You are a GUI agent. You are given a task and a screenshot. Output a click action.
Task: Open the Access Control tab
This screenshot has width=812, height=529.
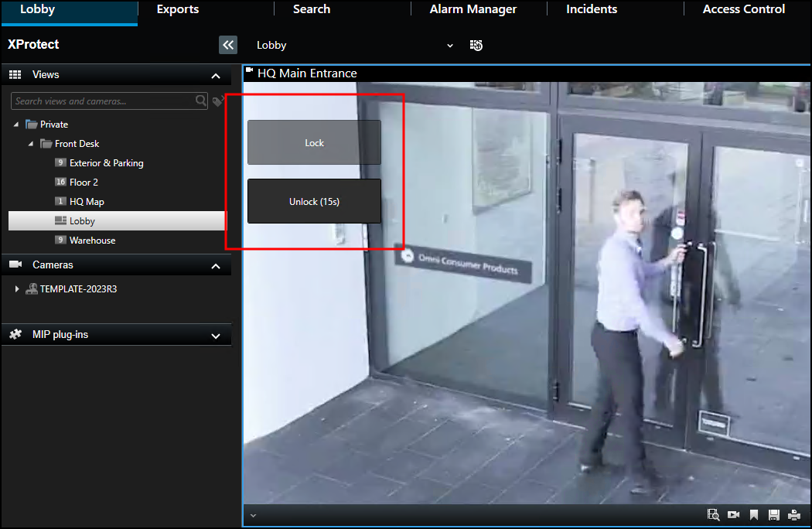coord(743,9)
